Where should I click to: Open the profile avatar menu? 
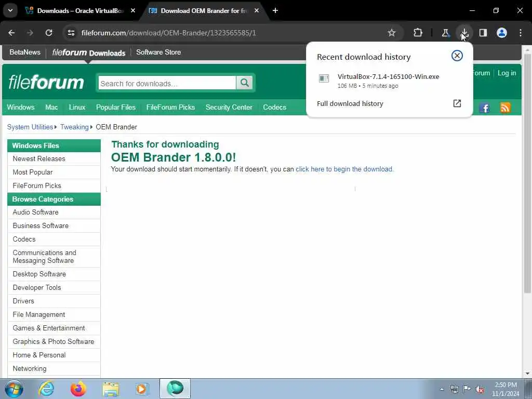point(502,33)
